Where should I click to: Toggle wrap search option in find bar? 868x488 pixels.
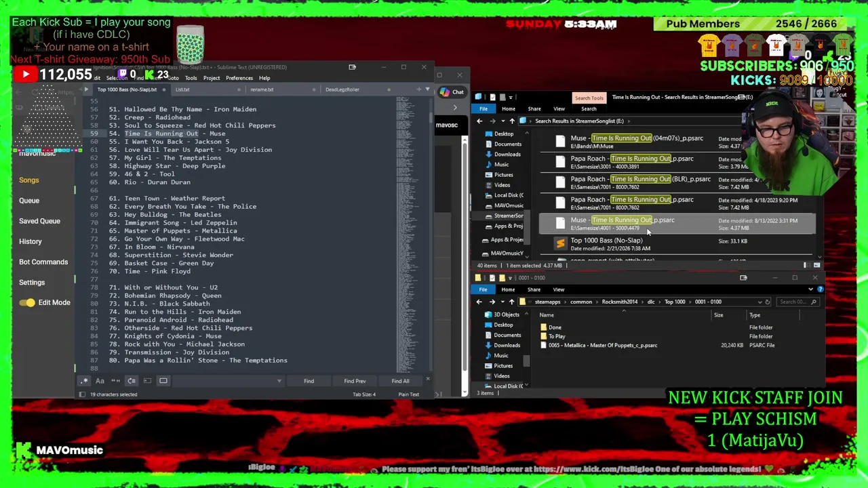point(132,381)
